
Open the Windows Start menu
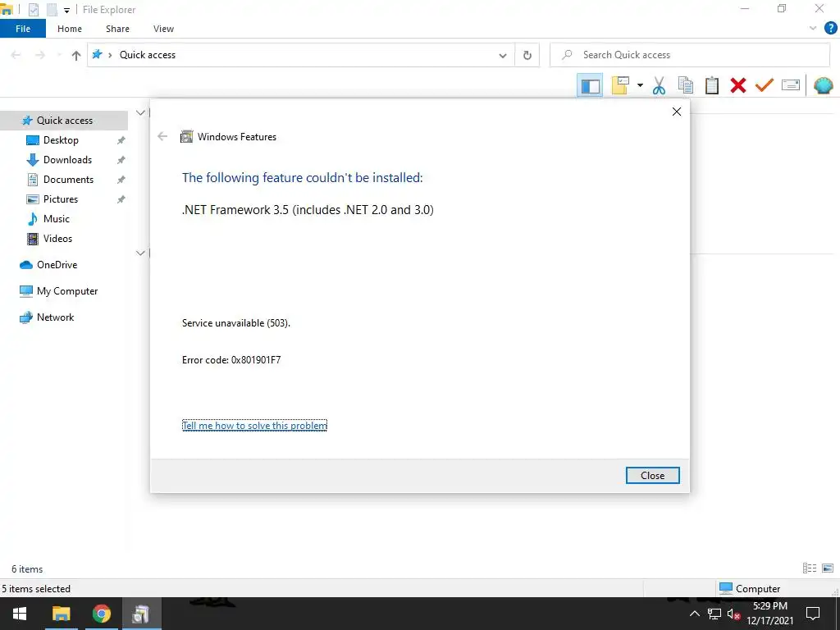click(20, 614)
